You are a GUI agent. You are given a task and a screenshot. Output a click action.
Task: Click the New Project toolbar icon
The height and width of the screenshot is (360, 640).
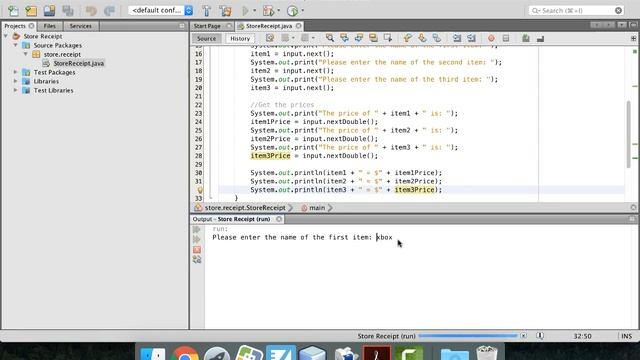point(31,11)
